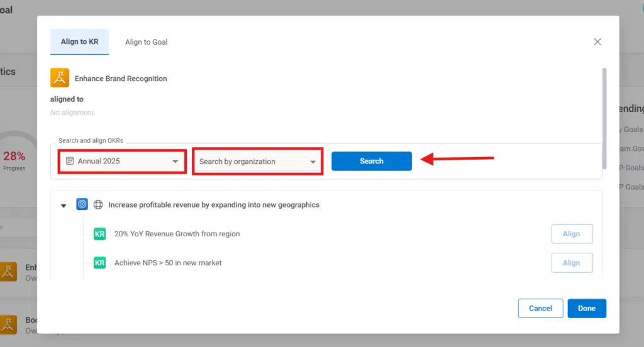Image resolution: width=644 pixels, height=347 pixels.
Task: Select text Achieve NPS > 50 in new market
Action: tap(168, 263)
